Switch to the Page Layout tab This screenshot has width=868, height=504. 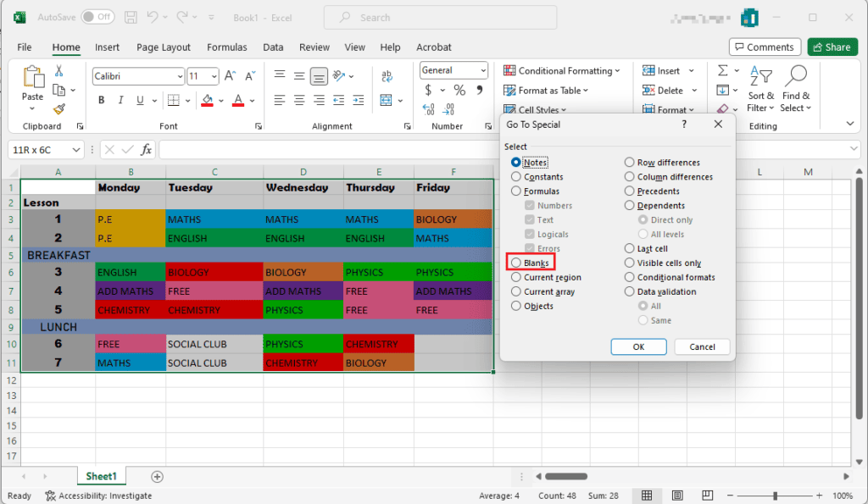coord(164,47)
